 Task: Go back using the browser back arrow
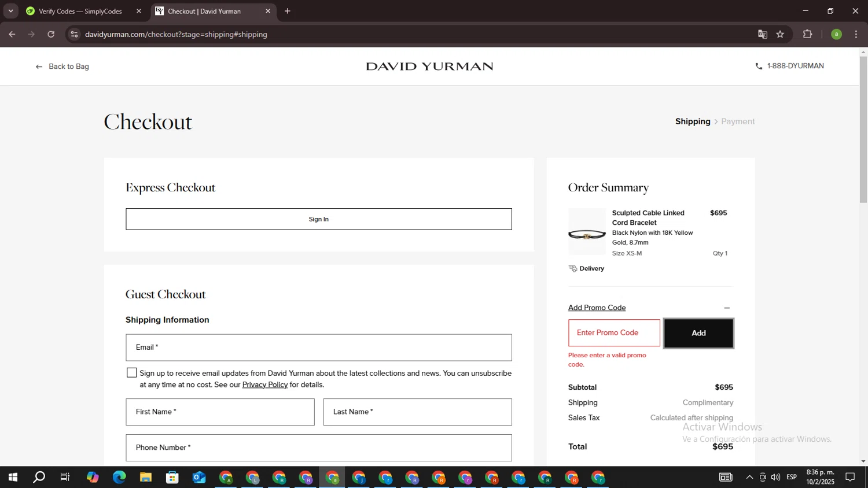12,34
